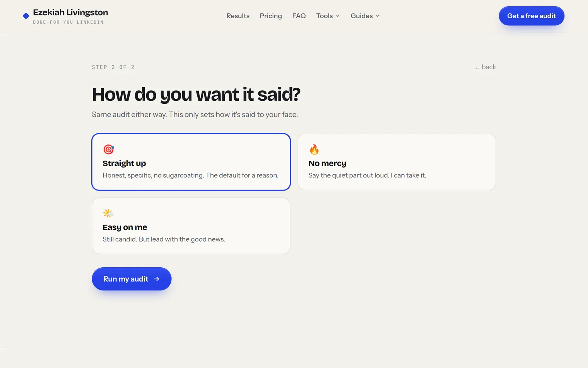The height and width of the screenshot is (368, 588).
Task: Click the 'DONE-FOR-YOU LINKEDIN' tagline
Action: pos(68,22)
